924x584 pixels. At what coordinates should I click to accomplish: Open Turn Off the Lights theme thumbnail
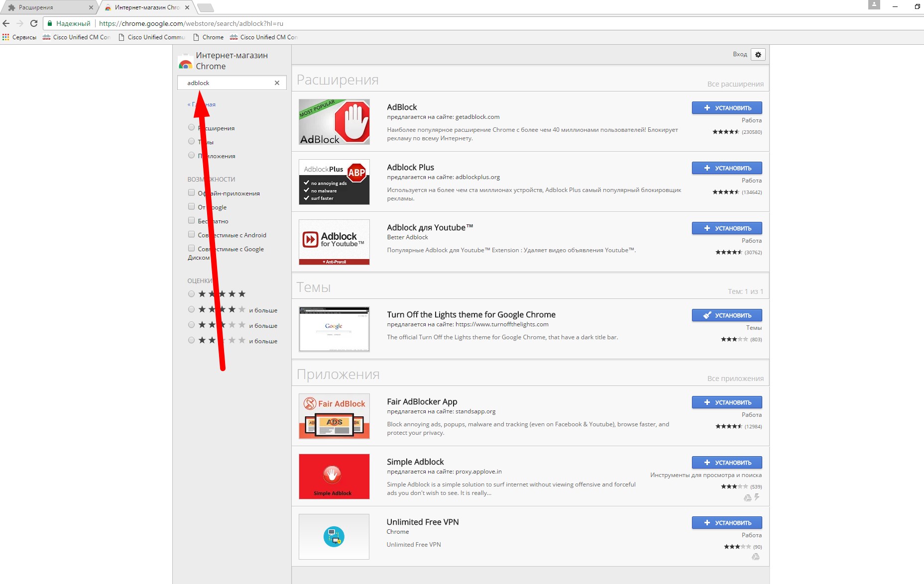tap(334, 329)
